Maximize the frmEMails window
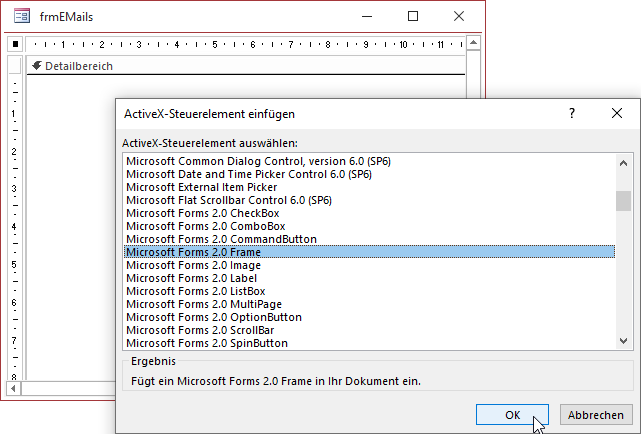641x434 pixels. (x=413, y=17)
